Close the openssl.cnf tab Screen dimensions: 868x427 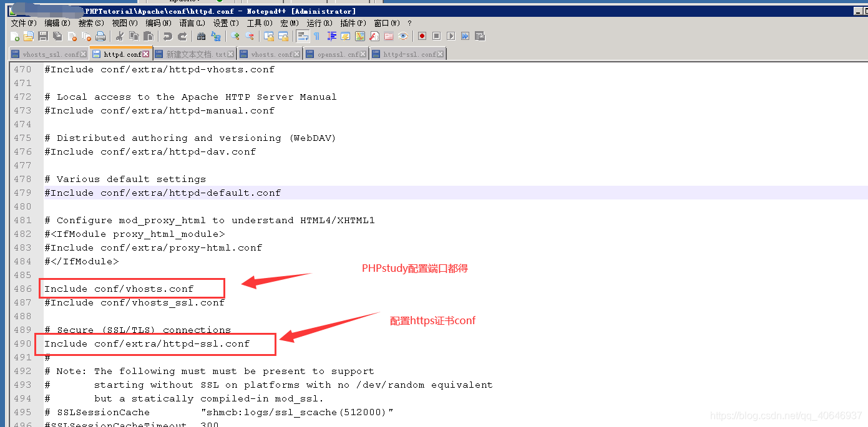pos(363,54)
